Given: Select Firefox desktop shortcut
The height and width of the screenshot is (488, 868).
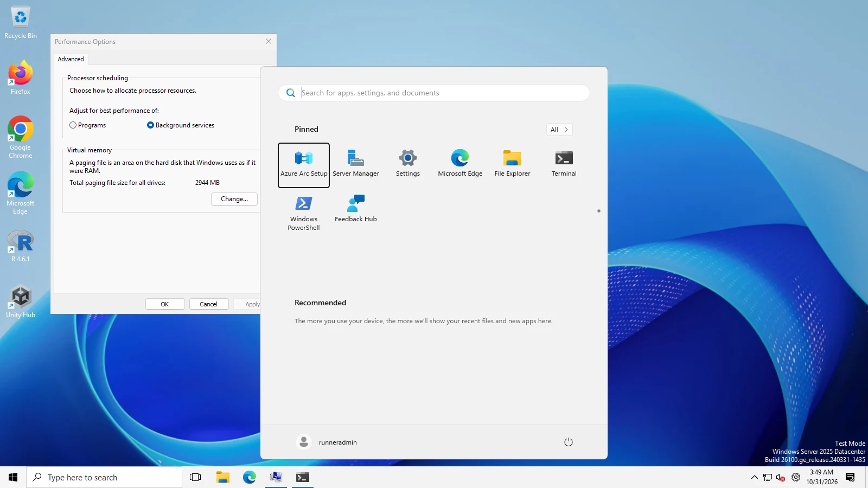Looking at the screenshot, I should point(21,78).
